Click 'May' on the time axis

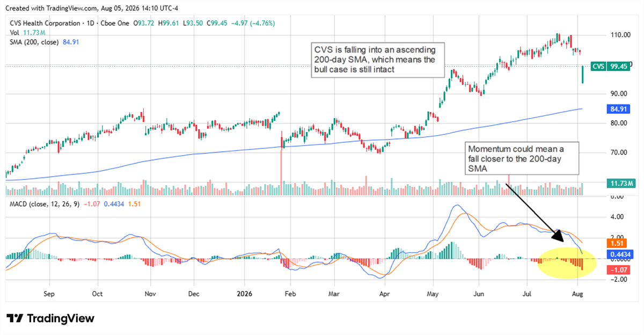(433, 294)
